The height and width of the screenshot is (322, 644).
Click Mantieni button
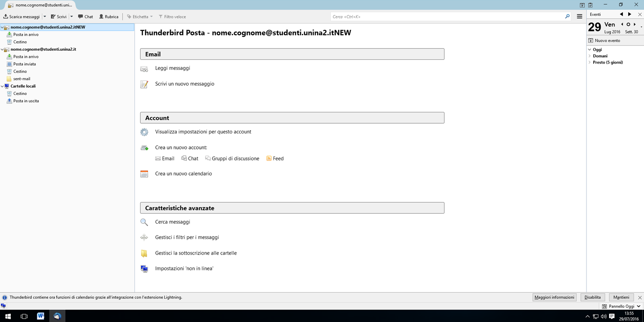[621, 297]
